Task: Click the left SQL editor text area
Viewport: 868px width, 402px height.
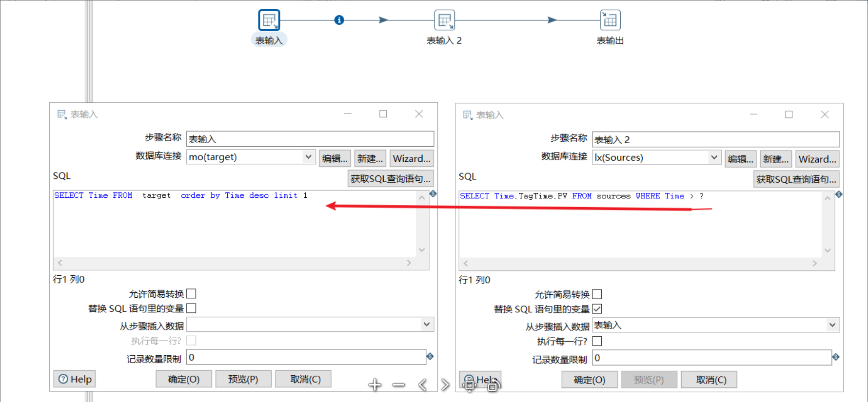Action: [x=235, y=224]
